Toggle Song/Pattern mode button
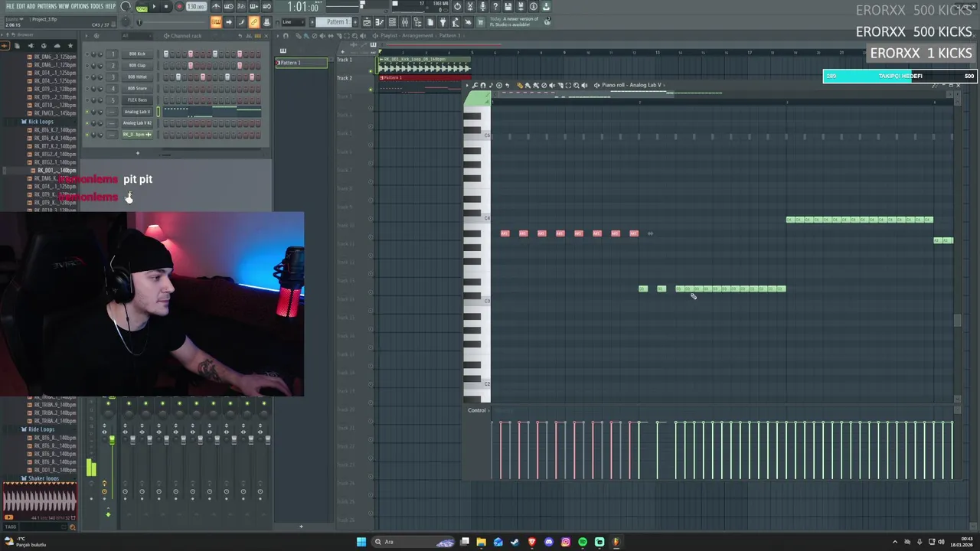980x551 pixels. pos(142,7)
